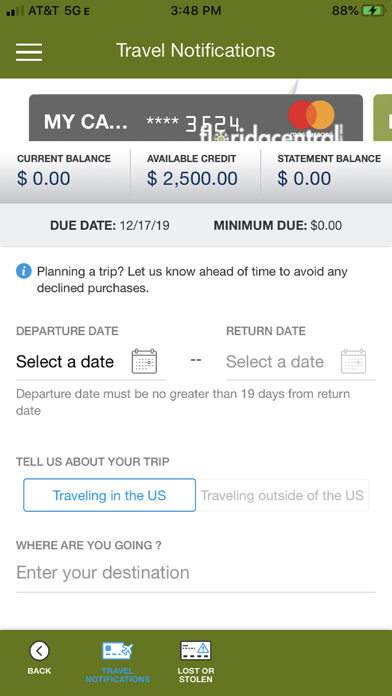Tap the Current Balance amount

coord(44,178)
